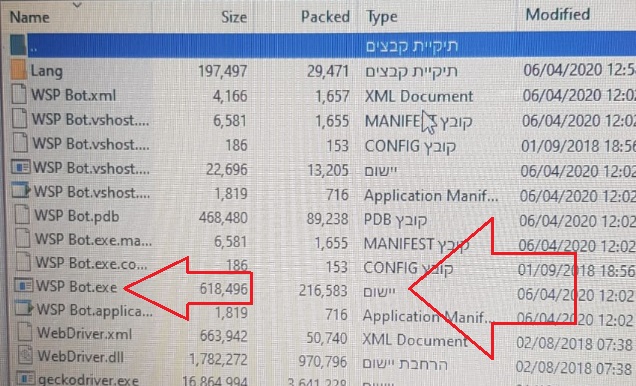The width and height of the screenshot is (636, 386).
Task: Click the WebDriver.xml file icon
Action: [x=24, y=332]
